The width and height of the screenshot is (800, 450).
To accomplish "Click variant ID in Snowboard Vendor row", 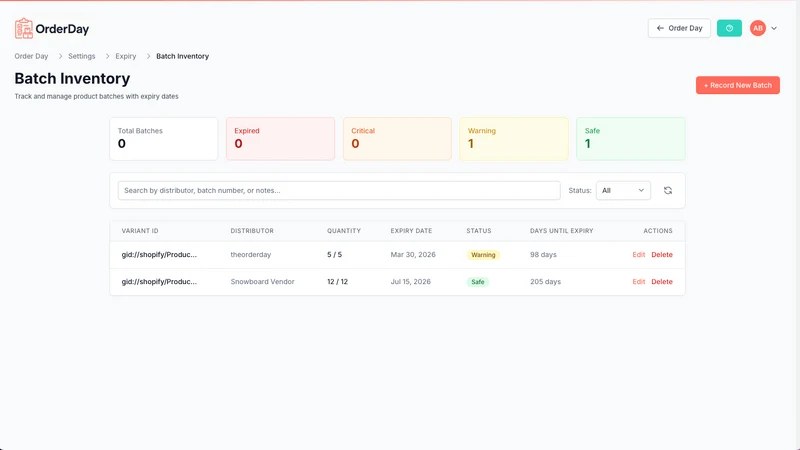I will [159, 282].
